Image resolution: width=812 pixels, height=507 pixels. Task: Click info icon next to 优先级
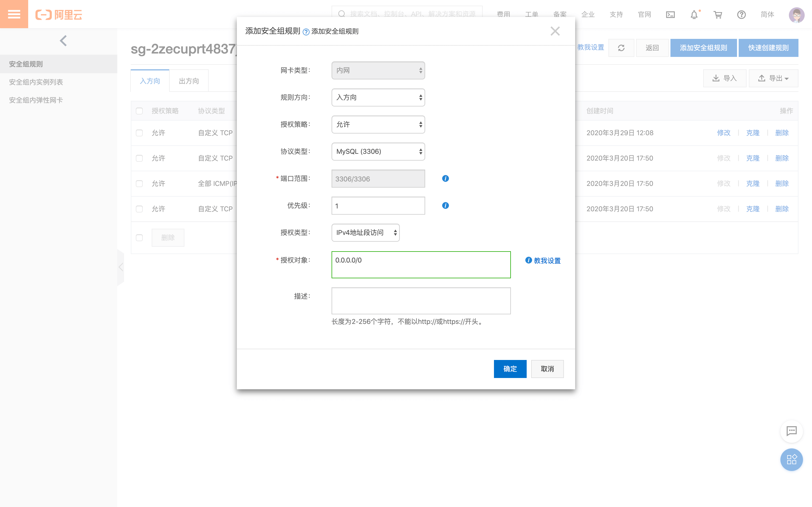pyautogui.click(x=445, y=206)
